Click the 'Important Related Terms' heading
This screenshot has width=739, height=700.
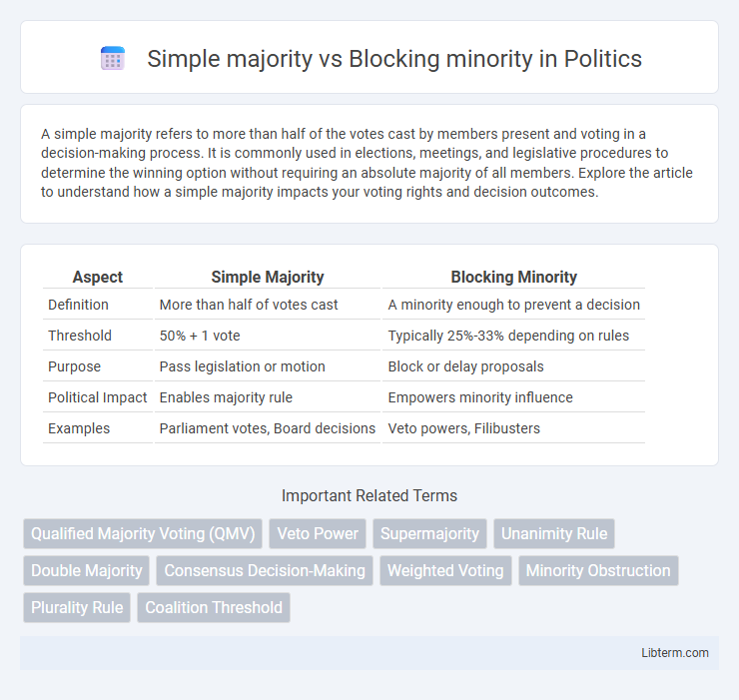tap(369, 495)
